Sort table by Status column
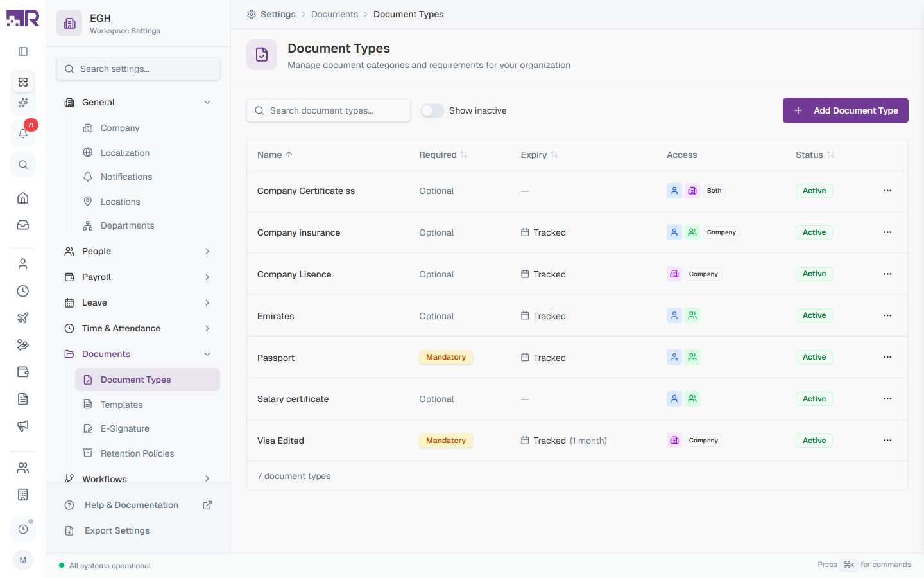 tap(815, 155)
